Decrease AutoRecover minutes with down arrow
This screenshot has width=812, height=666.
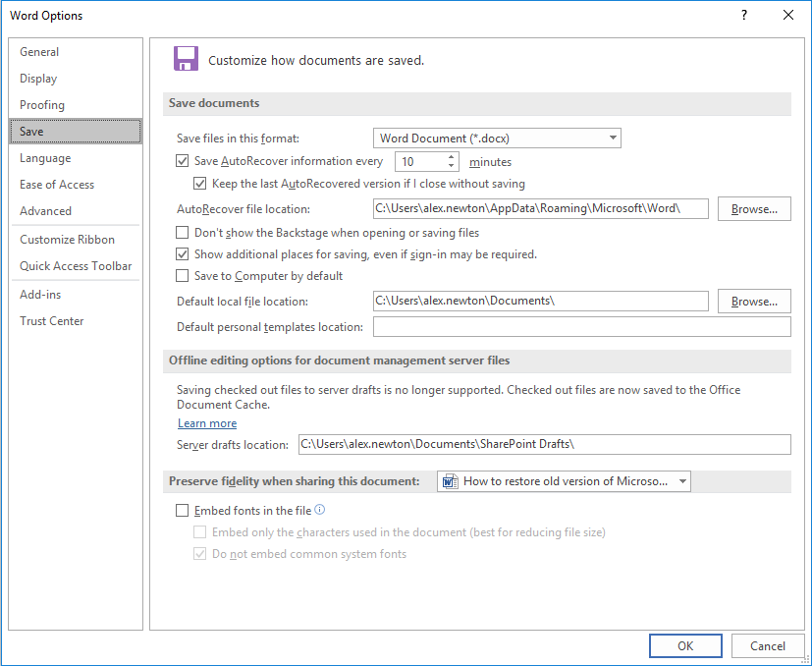coord(451,166)
